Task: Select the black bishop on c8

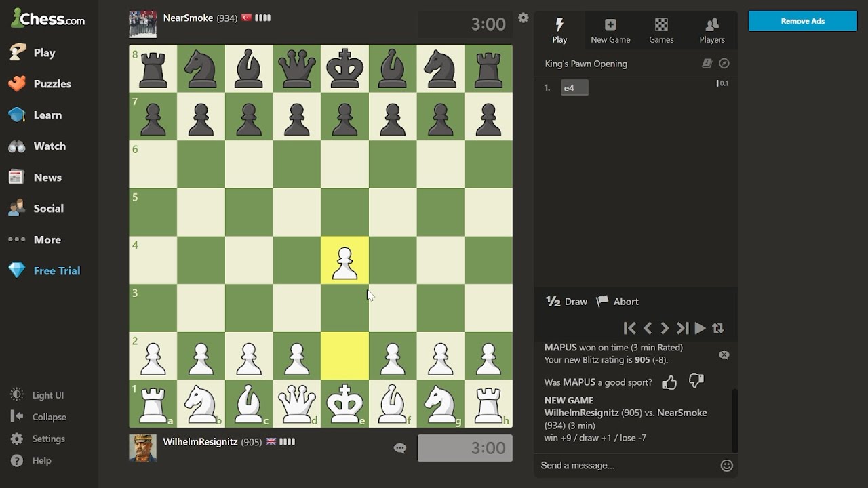Action: (x=248, y=68)
